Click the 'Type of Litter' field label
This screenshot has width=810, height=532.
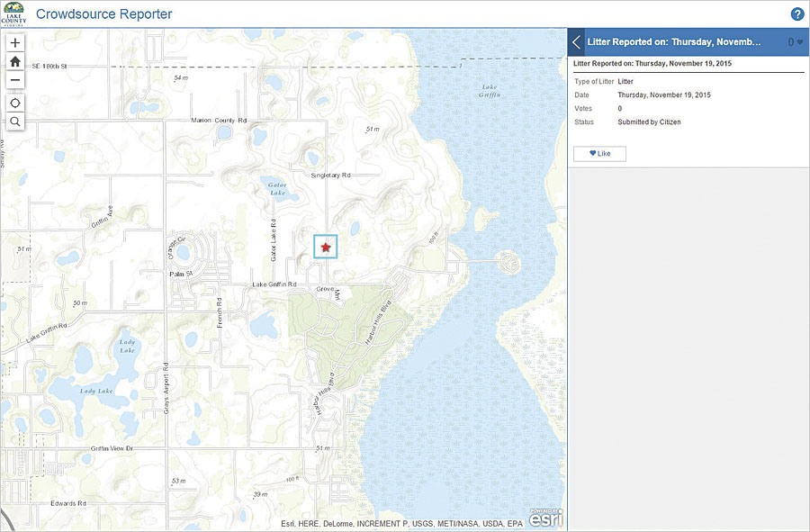(x=594, y=82)
